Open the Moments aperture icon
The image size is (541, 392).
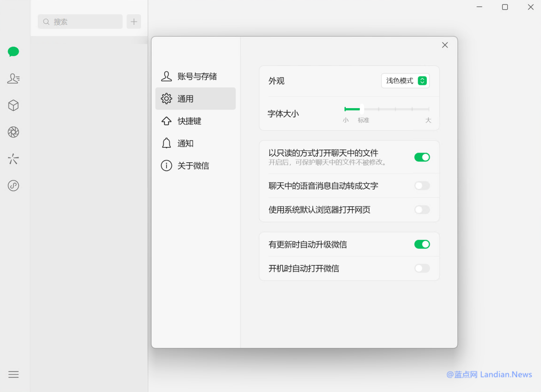click(x=14, y=132)
